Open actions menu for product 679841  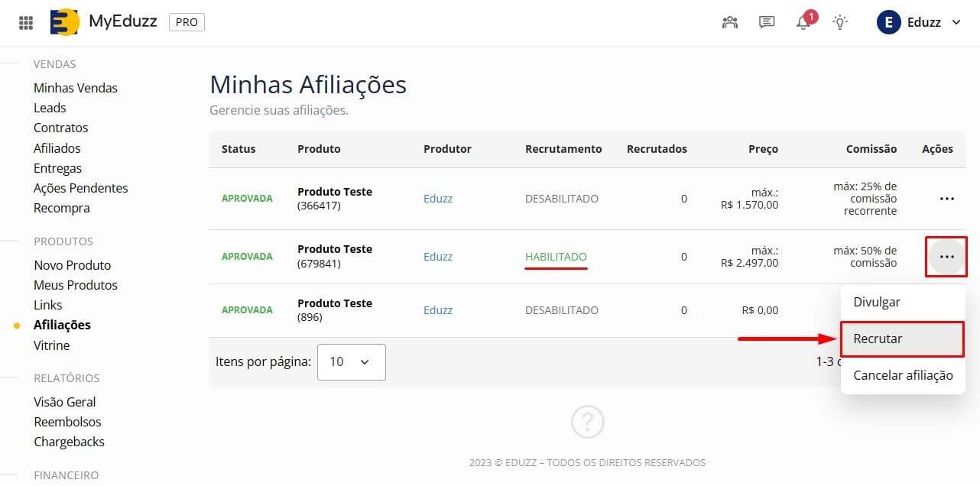[x=946, y=257]
